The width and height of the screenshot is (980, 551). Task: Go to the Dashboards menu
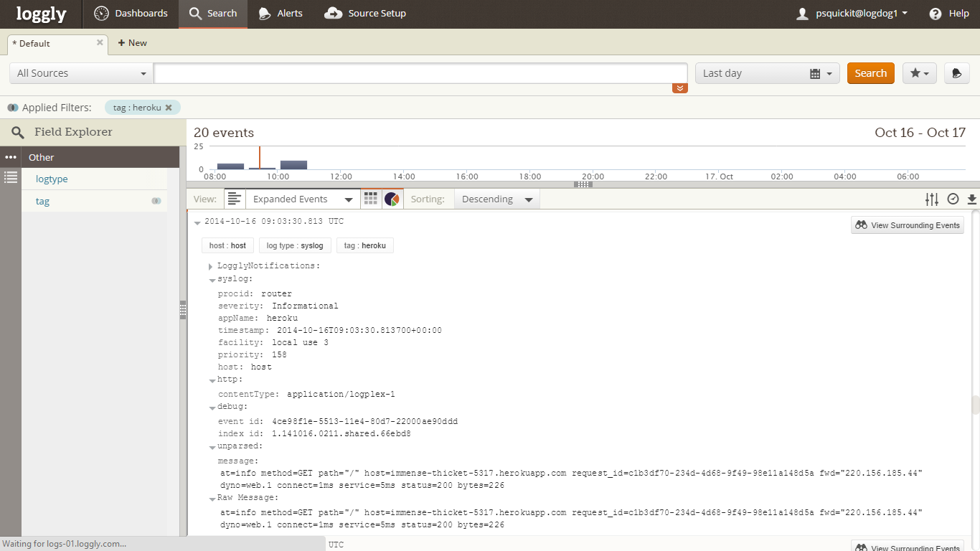point(131,14)
